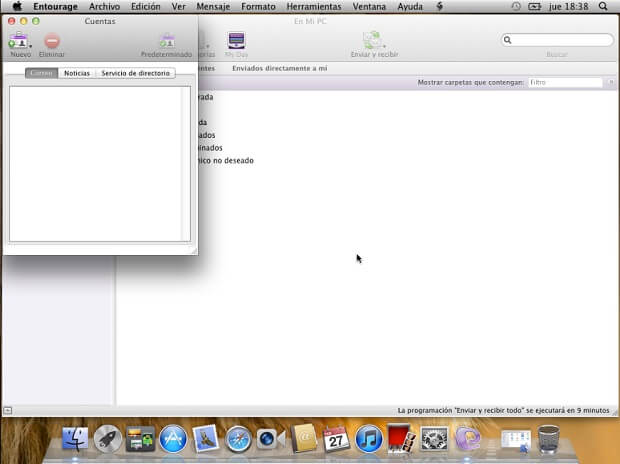Screen dimensions: 620x464
Task: Select the no deseado folder row
Action: [x=225, y=161]
